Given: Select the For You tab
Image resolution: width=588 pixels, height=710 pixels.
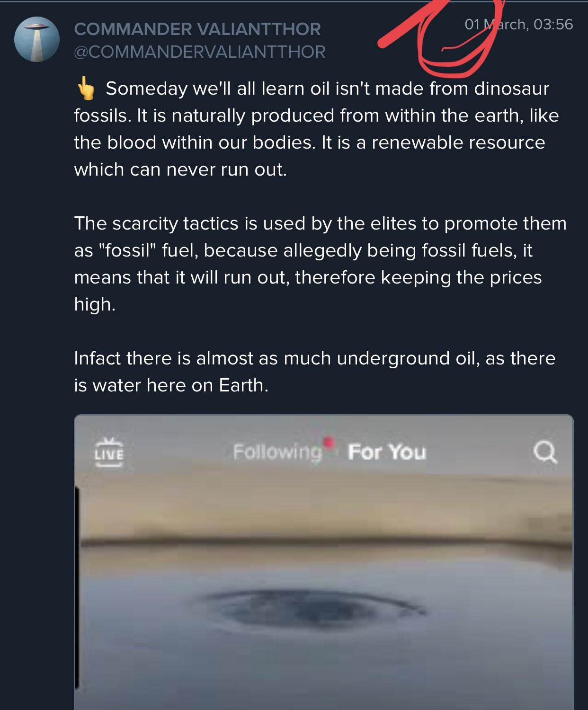Looking at the screenshot, I should (x=387, y=452).
